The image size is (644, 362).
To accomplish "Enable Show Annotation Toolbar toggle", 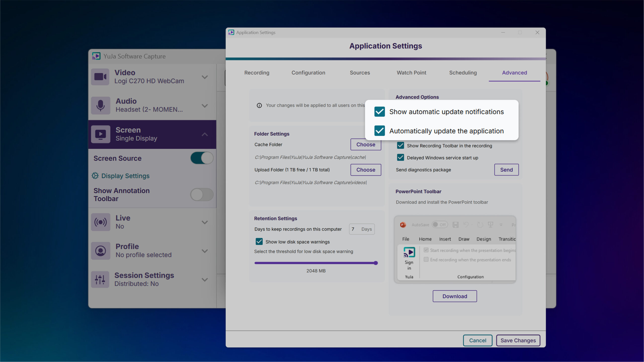I will [202, 195].
